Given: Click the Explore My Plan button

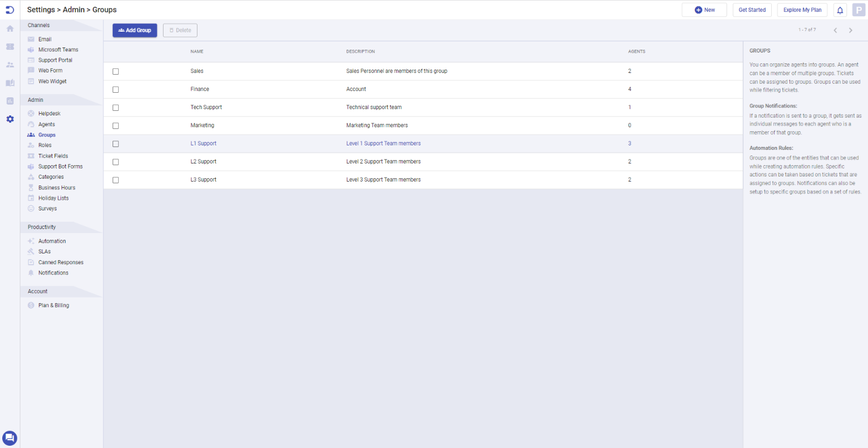Looking at the screenshot, I should 802,10.
